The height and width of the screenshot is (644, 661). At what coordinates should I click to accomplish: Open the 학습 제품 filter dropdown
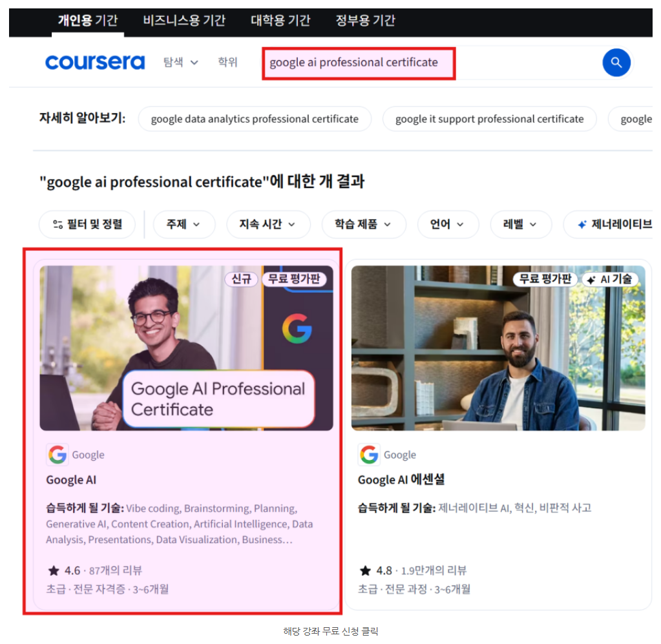[x=363, y=224]
